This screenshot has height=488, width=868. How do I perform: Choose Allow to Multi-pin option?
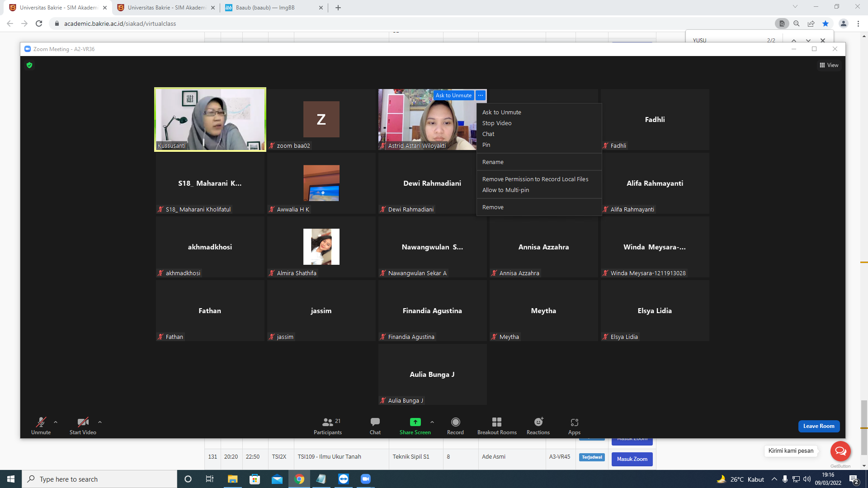coord(539,190)
